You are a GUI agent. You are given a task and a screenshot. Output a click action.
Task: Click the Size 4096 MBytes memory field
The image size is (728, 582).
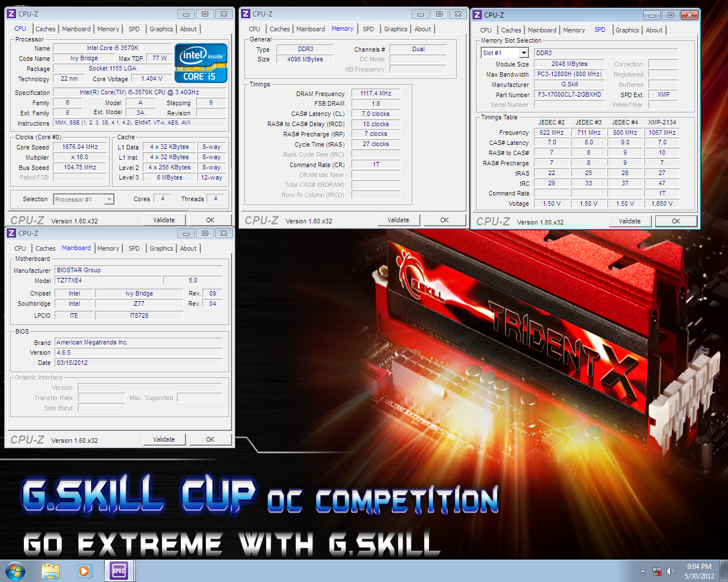(x=305, y=59)
